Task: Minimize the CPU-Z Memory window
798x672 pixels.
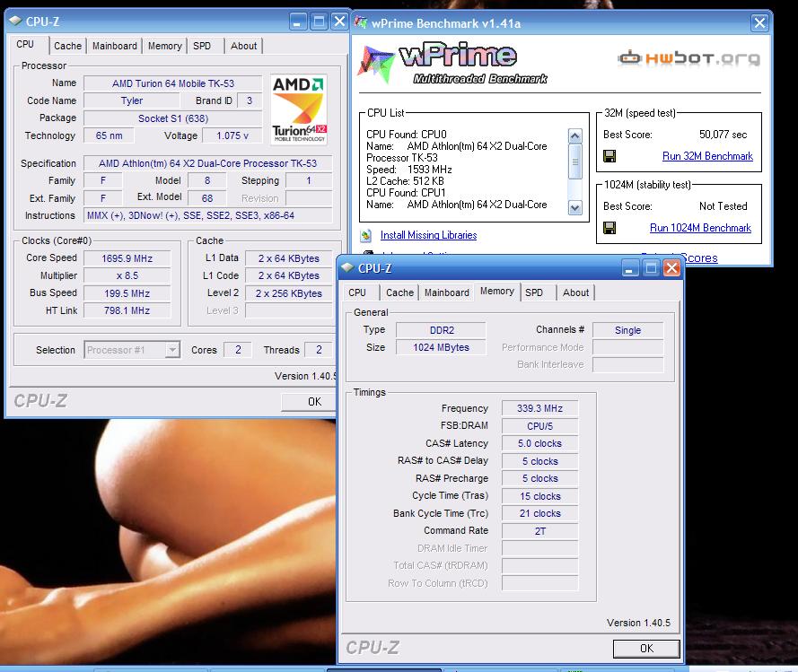Action: (629, 268)
